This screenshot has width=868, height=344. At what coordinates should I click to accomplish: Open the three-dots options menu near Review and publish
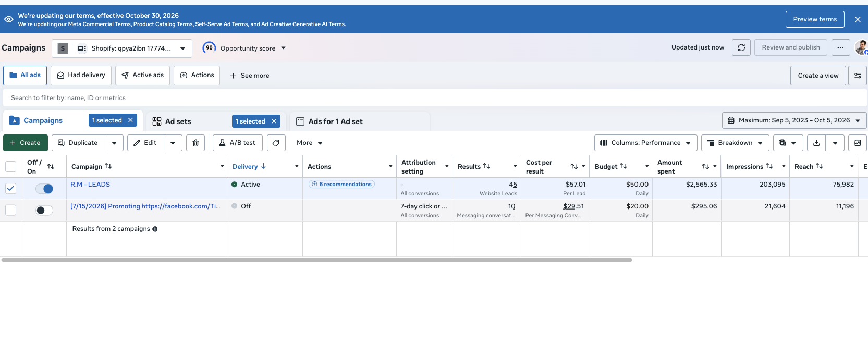[840, 47]
